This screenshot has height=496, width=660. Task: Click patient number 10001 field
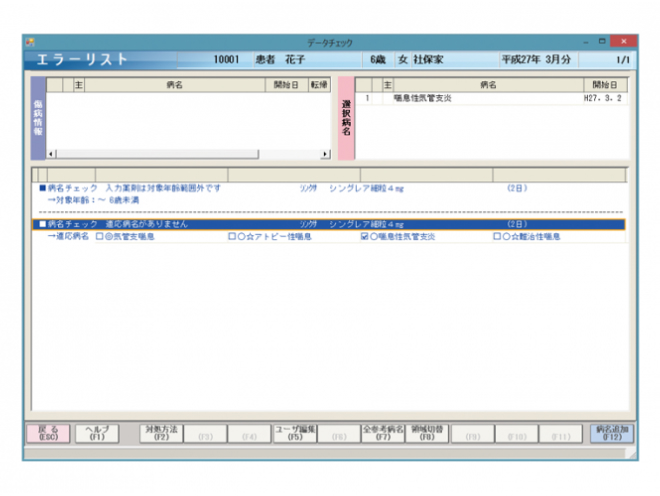pos(215,59)
